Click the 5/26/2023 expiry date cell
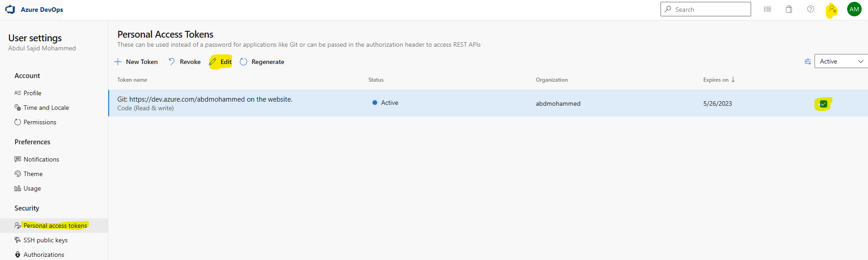Viewport: 868px width, 260px height. (717, 103)
